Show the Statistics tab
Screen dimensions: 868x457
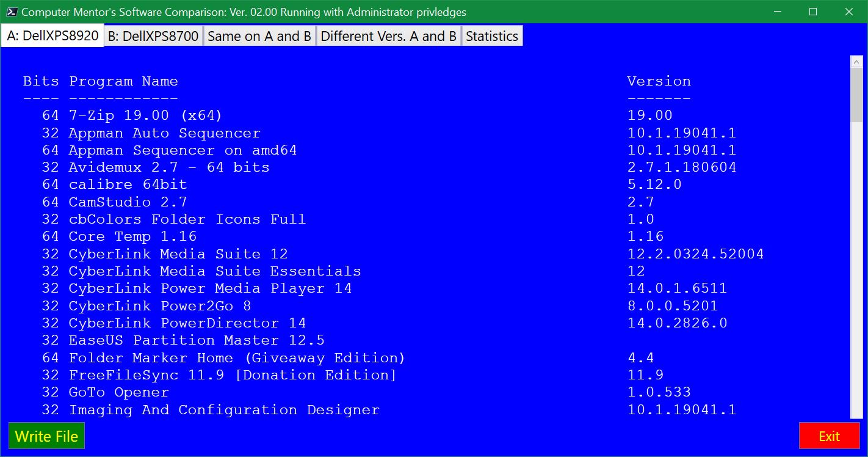click(492, 36)
